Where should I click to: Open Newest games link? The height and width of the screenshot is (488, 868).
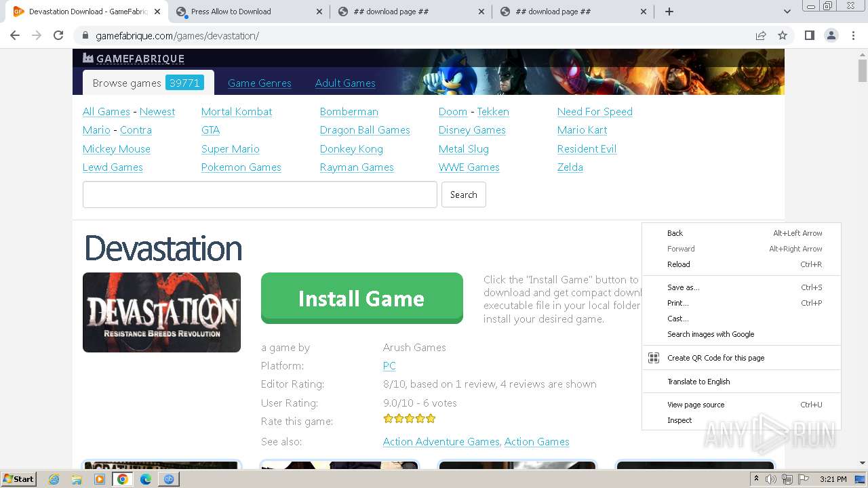coord(157,112)
